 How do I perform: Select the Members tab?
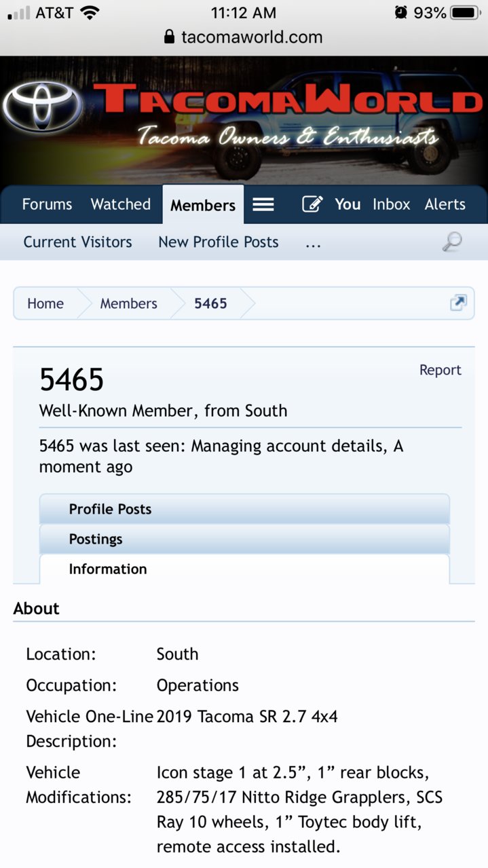pos(203,205)
